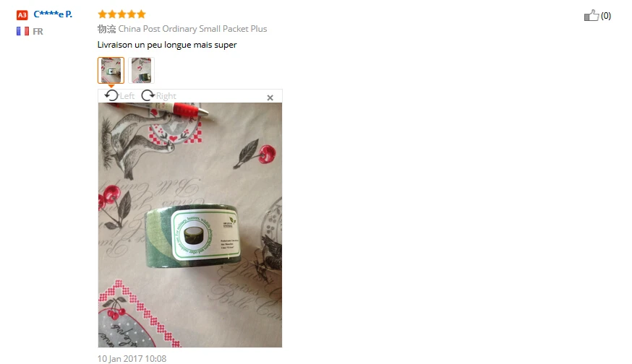Click the FR country label
Screen dimensions: 632x364
click(x=38, y=31)
